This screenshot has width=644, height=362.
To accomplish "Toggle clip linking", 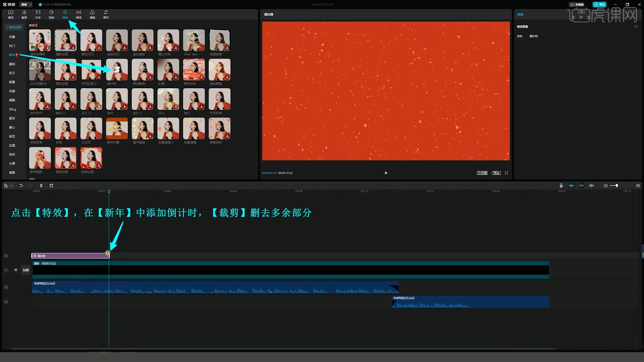I will (x=581, y=185).
